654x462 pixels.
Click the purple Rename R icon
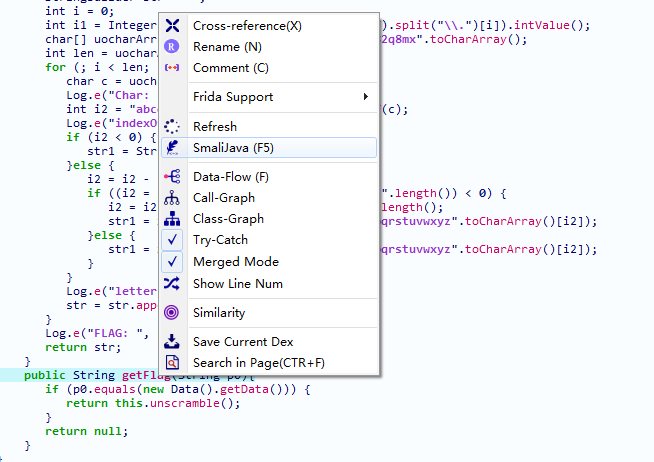[x=171, y=46]
